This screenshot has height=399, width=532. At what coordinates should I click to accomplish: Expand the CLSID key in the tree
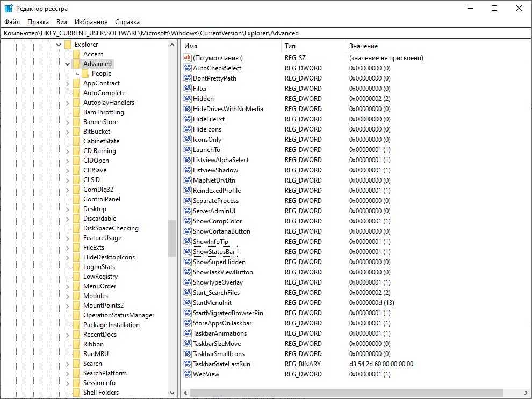[x=68, y=180]
